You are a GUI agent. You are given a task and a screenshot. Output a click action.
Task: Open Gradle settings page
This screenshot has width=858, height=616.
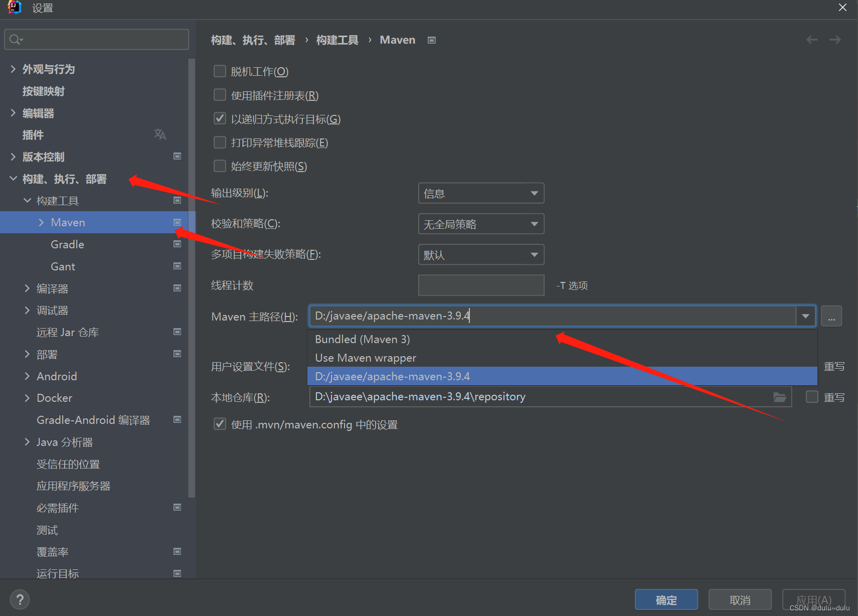tap(67, 244)
